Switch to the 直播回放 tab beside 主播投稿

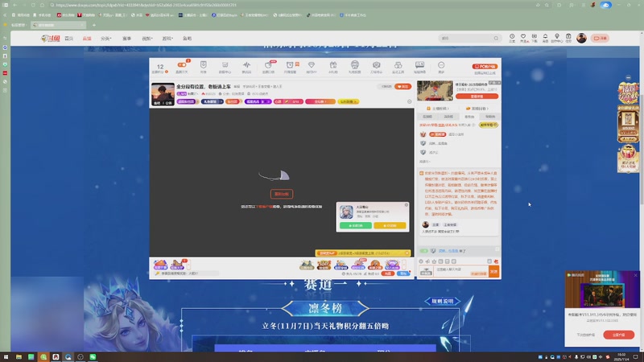click(x=477, y=109)
